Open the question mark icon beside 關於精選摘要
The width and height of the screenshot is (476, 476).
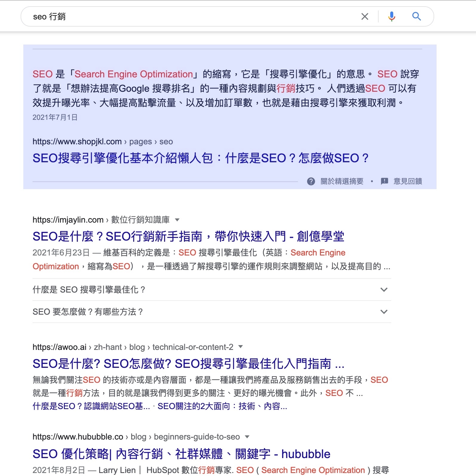coord(311,181)
